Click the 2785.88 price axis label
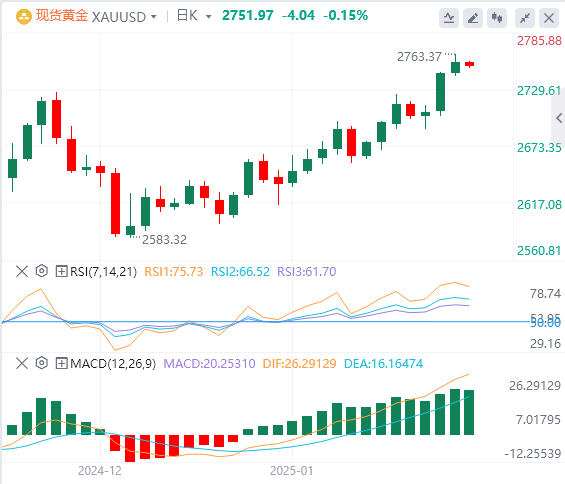 (x=539, y=41)
